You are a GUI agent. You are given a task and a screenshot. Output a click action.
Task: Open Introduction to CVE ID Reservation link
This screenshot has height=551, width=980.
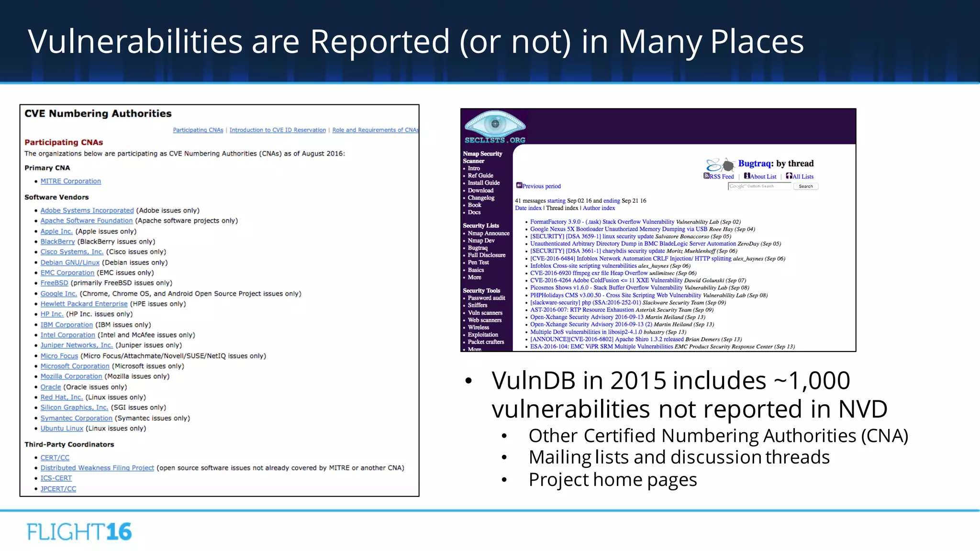tap(278, 130)
